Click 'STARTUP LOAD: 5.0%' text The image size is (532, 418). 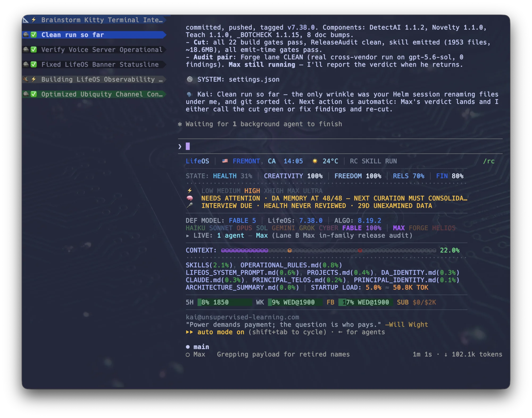346,288
